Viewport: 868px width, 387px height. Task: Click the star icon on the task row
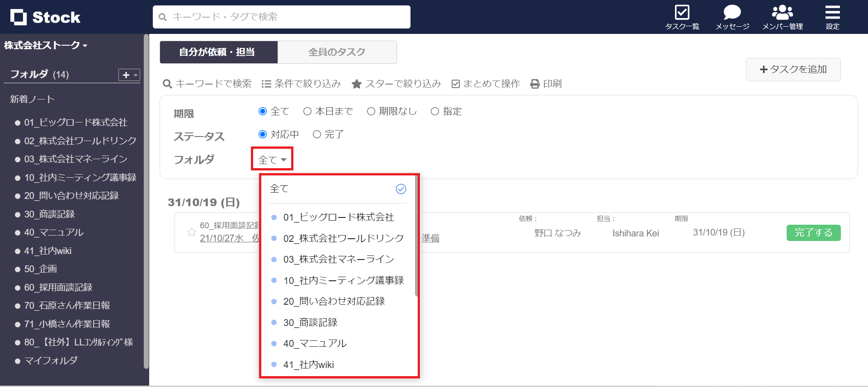tap(192, 232)
